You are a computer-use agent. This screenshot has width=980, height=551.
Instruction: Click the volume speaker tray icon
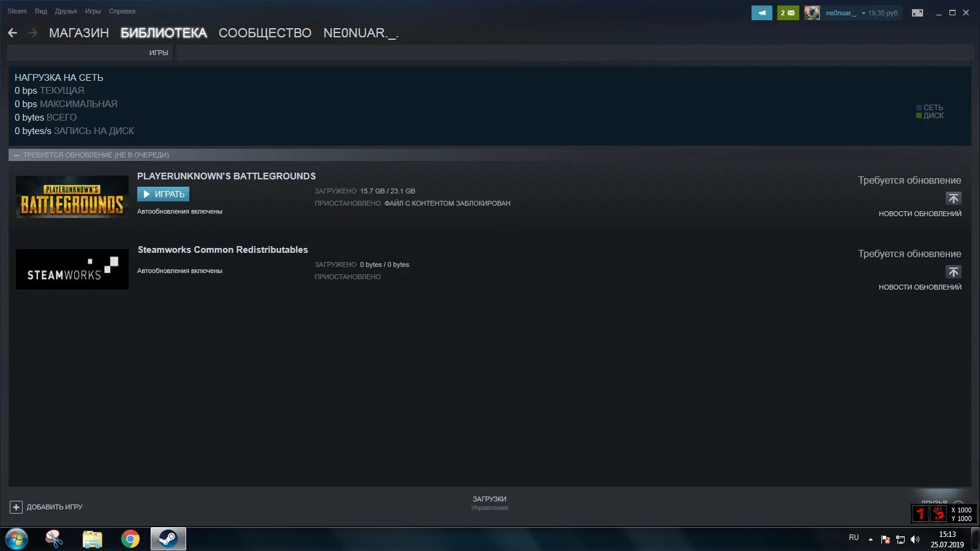[x=915, y=539]
